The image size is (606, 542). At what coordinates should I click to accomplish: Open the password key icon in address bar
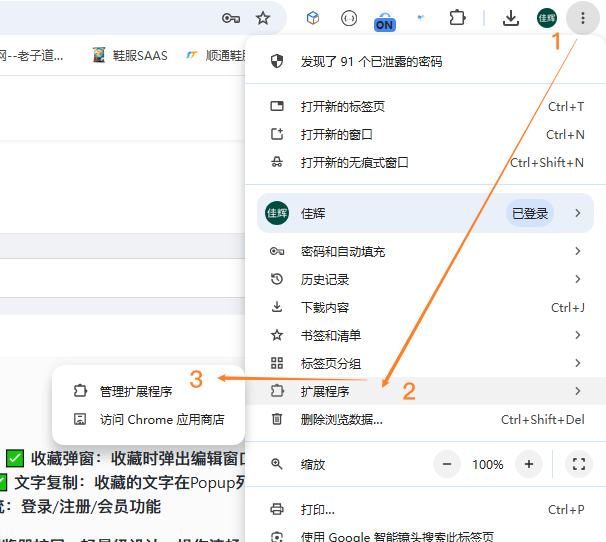[231, 18]
